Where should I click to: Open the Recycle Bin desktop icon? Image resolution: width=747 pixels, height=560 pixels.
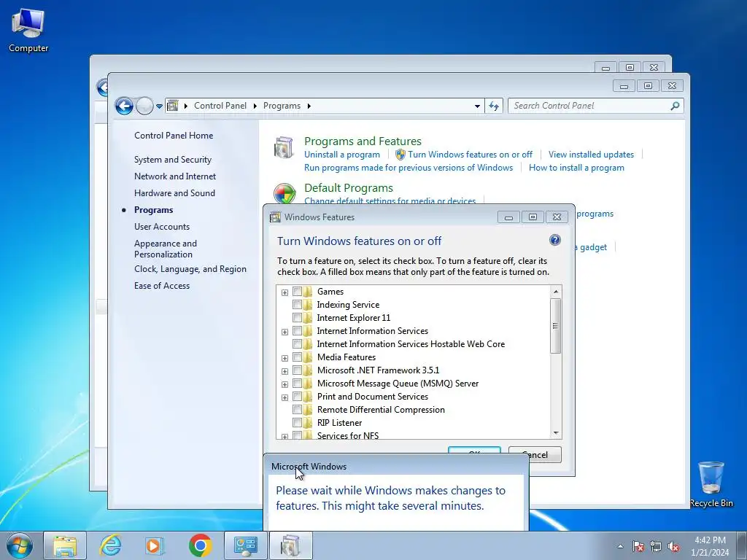711,484
